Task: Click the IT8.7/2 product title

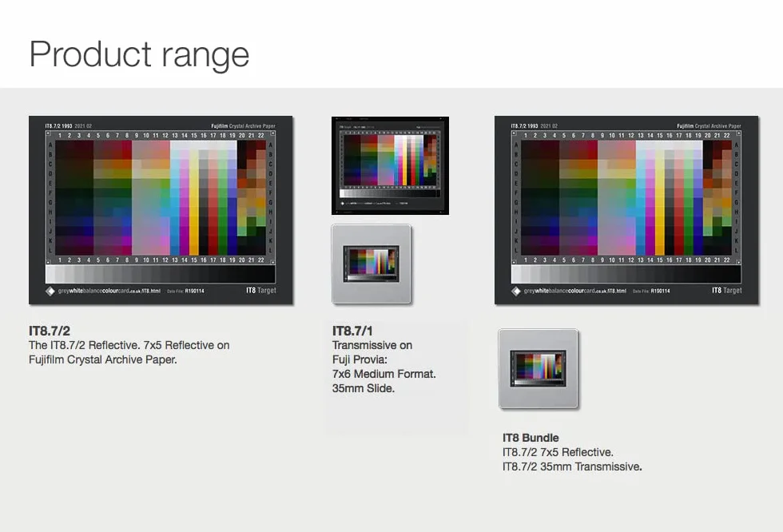Action: point(50,331)
